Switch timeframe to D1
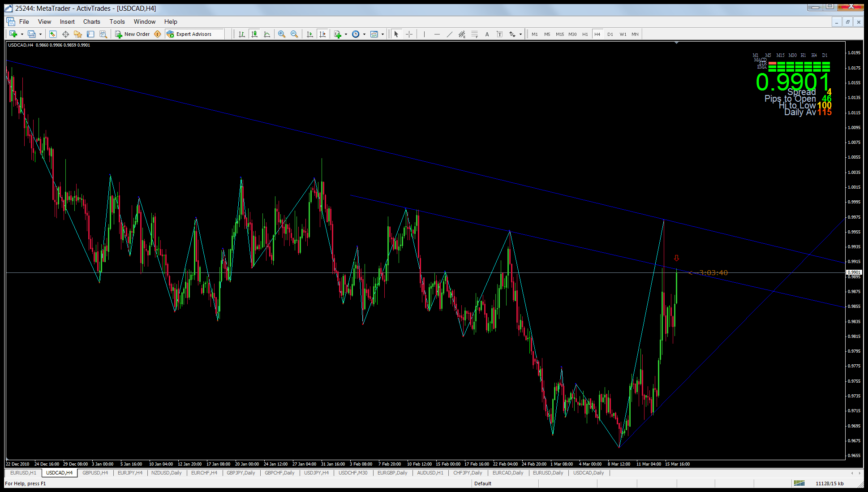The image size is (868, 492). [610, 34]
